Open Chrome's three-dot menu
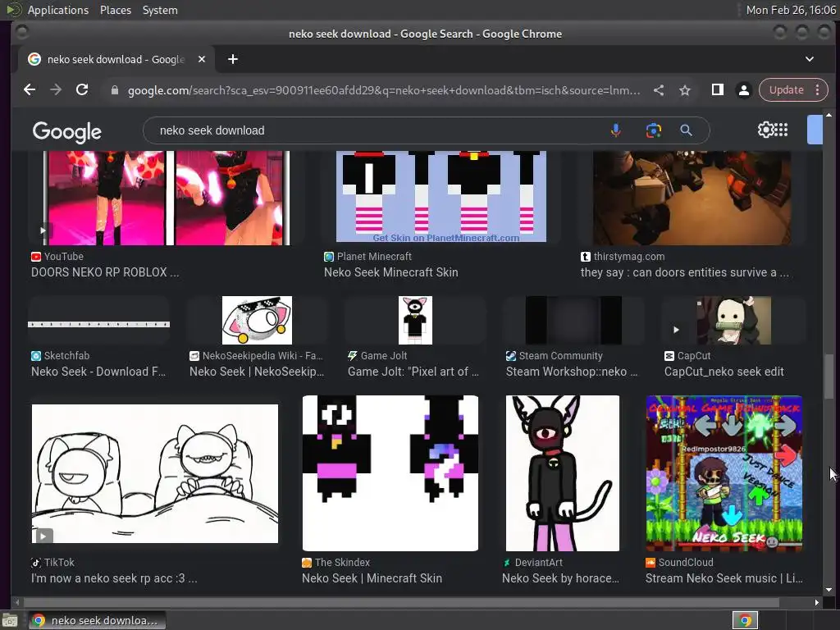The width and height of the screenshot is (840, 630). click(818, 90)
